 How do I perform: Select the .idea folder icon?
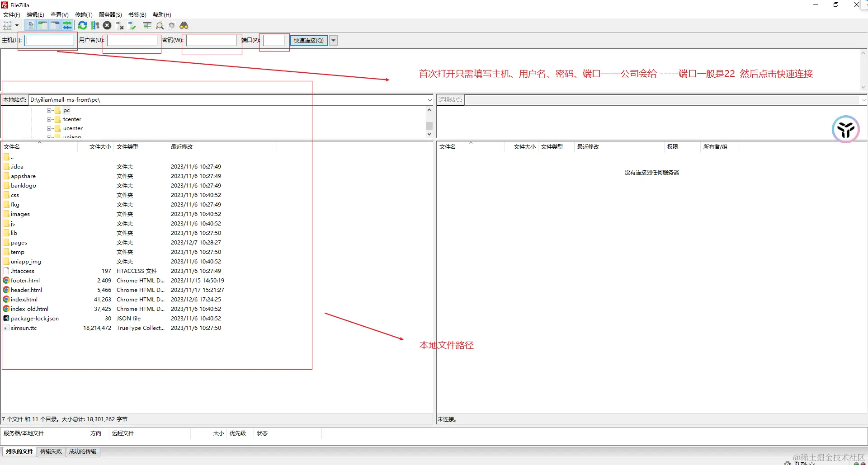pos(6,167)
